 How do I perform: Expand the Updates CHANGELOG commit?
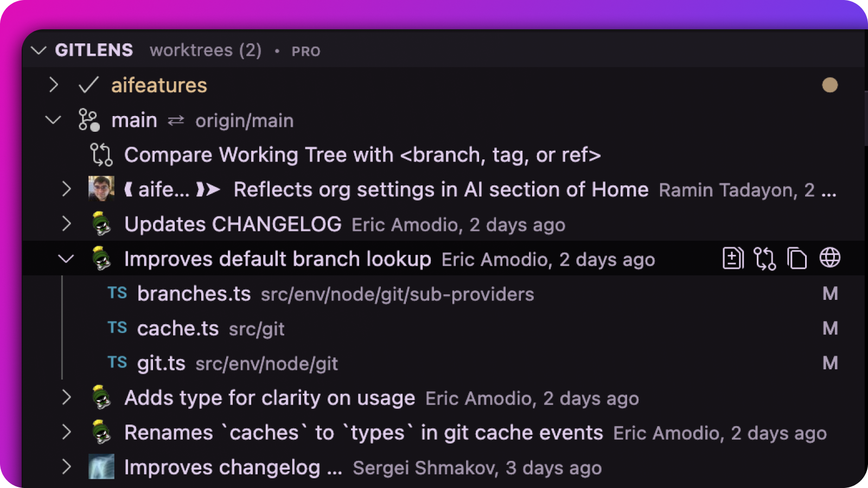[x=66, y=224]
